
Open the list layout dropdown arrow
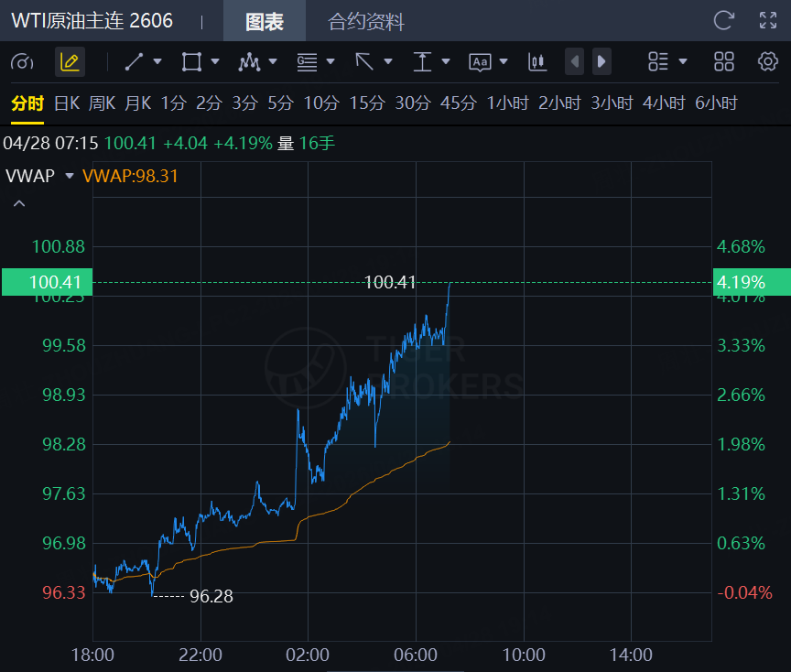click(x=683, y=62)
